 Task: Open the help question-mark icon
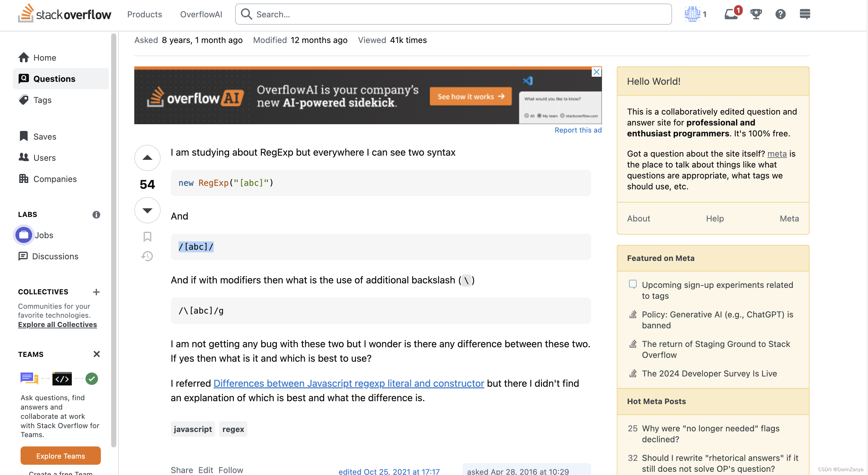[x=780, y=14]
